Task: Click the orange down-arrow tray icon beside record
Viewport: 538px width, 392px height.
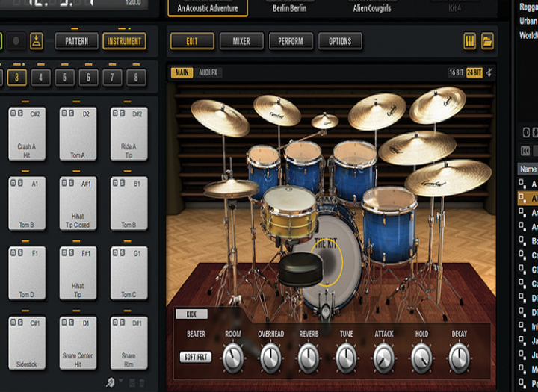Action: pyautogui.click(x=37, y=41)
